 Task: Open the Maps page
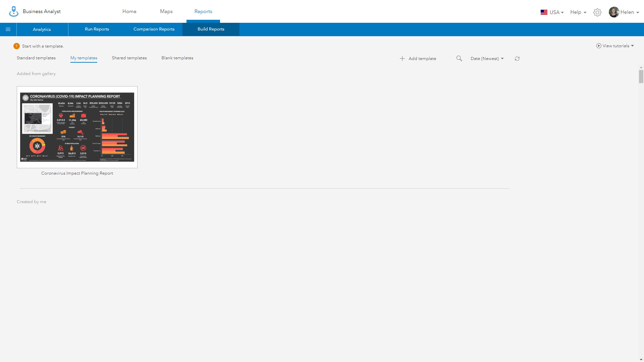point(166,11)
